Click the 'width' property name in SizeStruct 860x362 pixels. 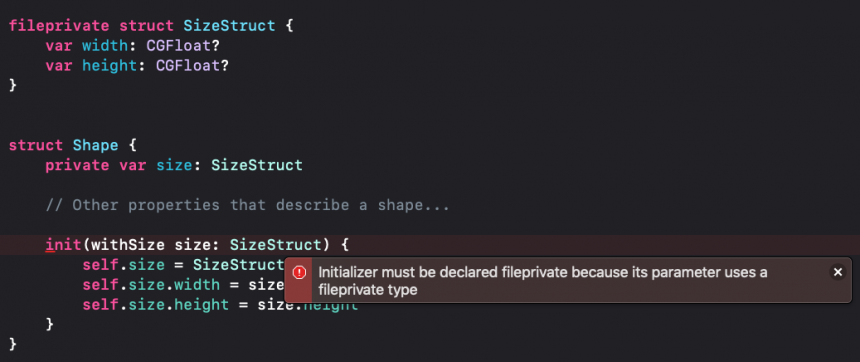tap(105, 46)
